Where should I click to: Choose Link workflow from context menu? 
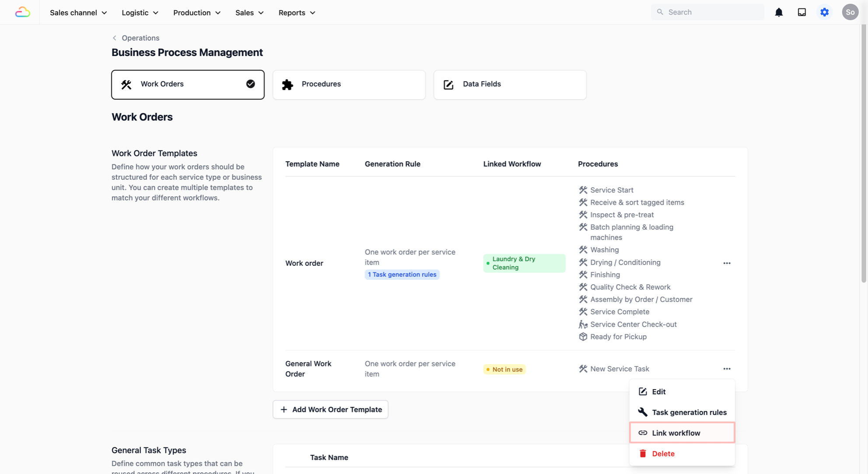(682, 433)
